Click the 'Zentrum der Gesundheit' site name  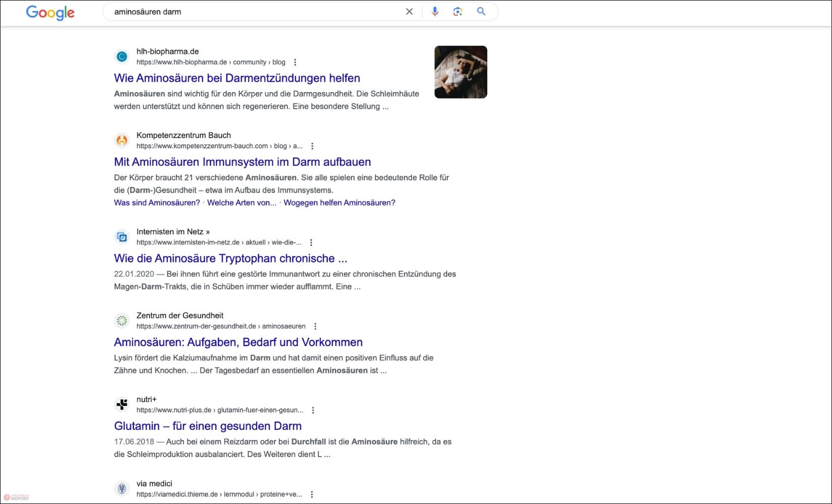pyautogui.click(x=180, y=316)
